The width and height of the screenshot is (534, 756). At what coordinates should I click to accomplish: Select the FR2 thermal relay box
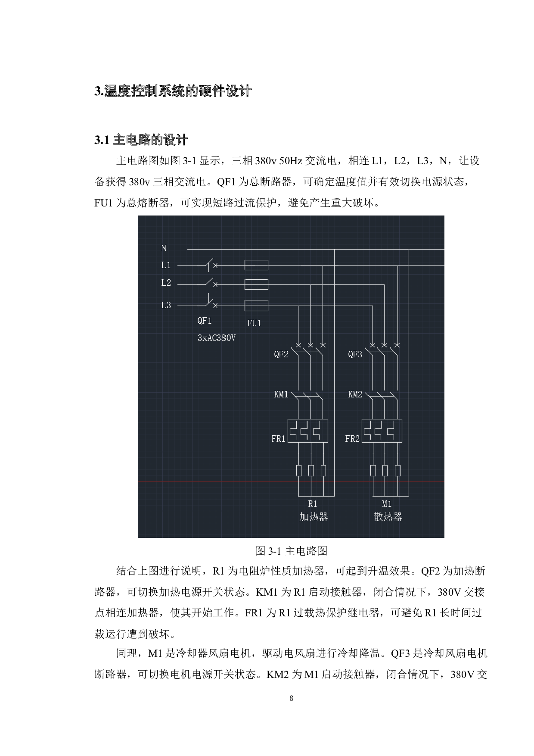(382, 431)
